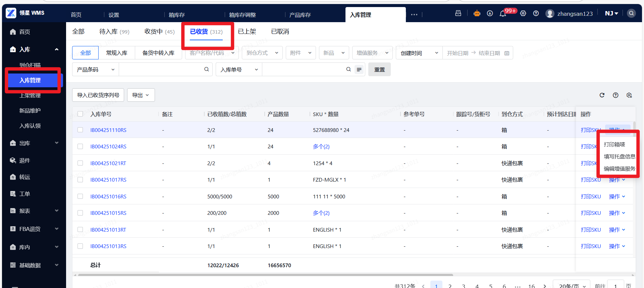Click the 开始日期 date field
The width and height of the screenshot is (644, 288).
tap(457, 53)
